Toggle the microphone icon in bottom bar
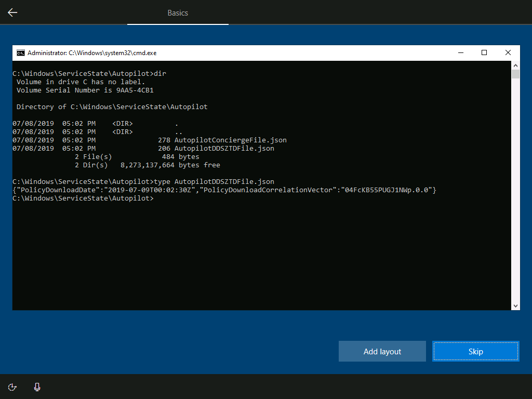Viewport: 532px width, 399px height. click(x=37, y=387)
